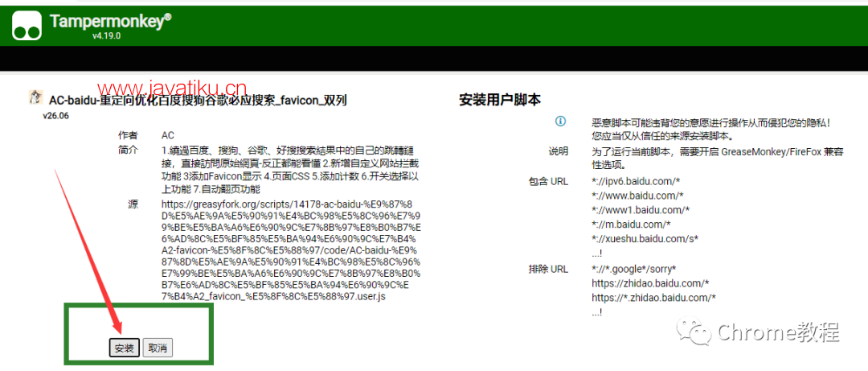Click the Tampermonkey title text in header
This screenshot has height=371, width=868.
(x=110, y=21)
